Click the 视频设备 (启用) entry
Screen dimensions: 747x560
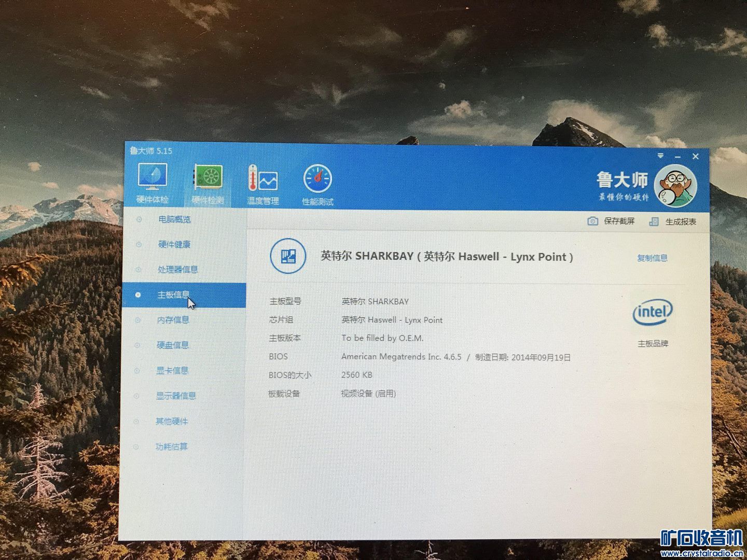point(368,394)
